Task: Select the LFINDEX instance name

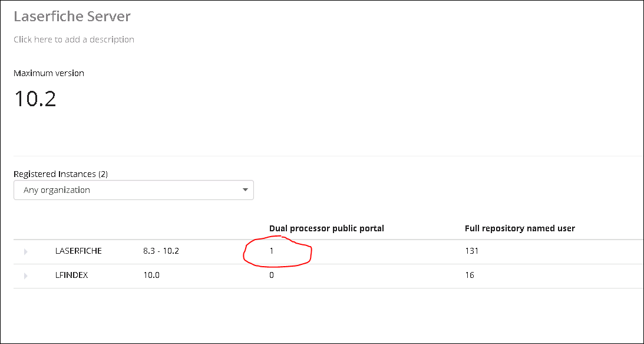Action: point(71,275)
